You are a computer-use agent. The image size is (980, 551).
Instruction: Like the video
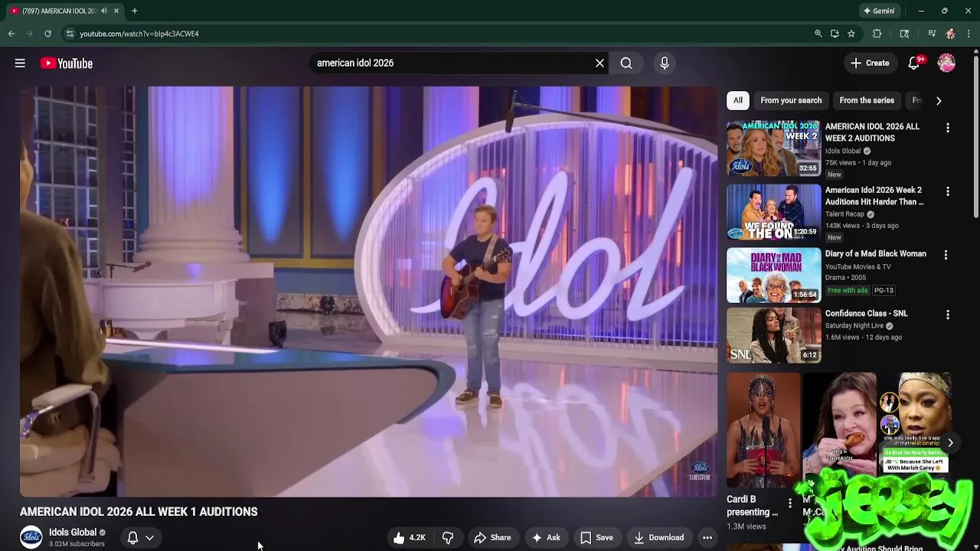click(410, 538)
